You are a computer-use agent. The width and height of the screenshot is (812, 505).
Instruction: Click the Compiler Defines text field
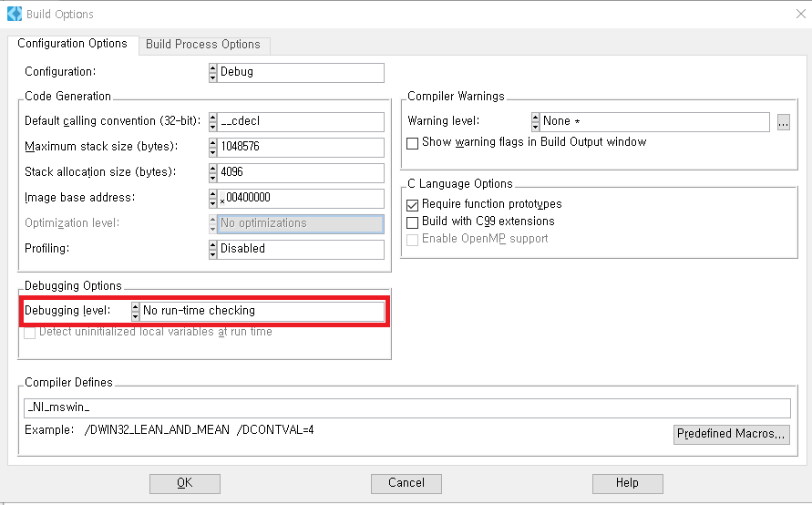pos(407,408)
